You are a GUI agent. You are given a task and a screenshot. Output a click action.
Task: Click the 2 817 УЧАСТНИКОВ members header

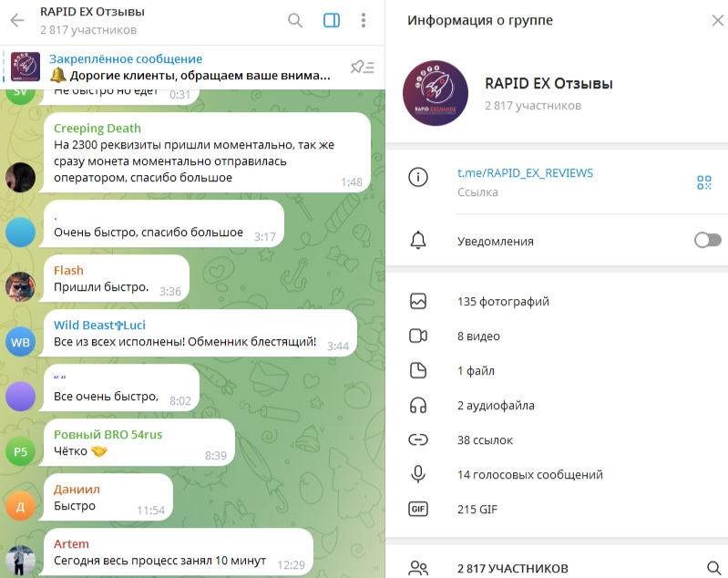coord(513,568)
